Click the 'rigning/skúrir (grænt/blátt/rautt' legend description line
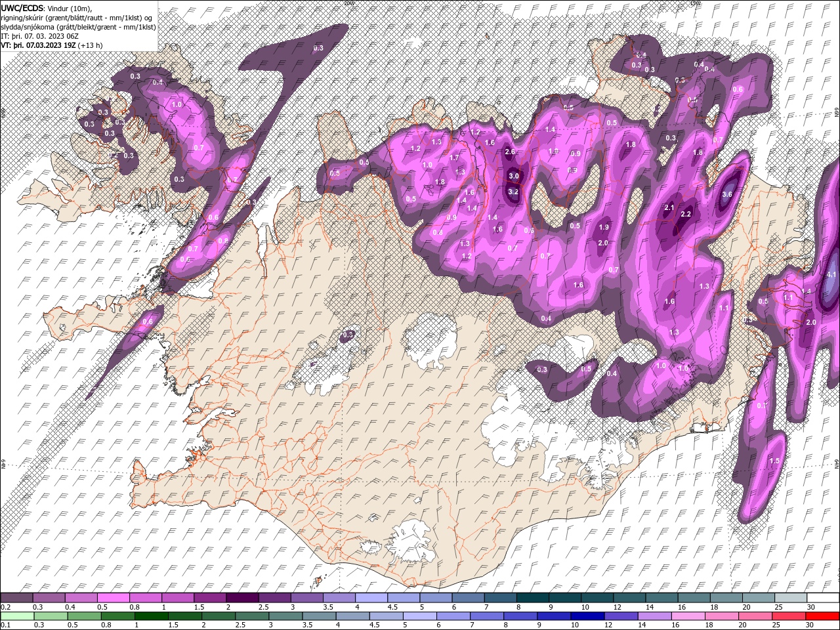840x630 pixels. pos(77,17)
